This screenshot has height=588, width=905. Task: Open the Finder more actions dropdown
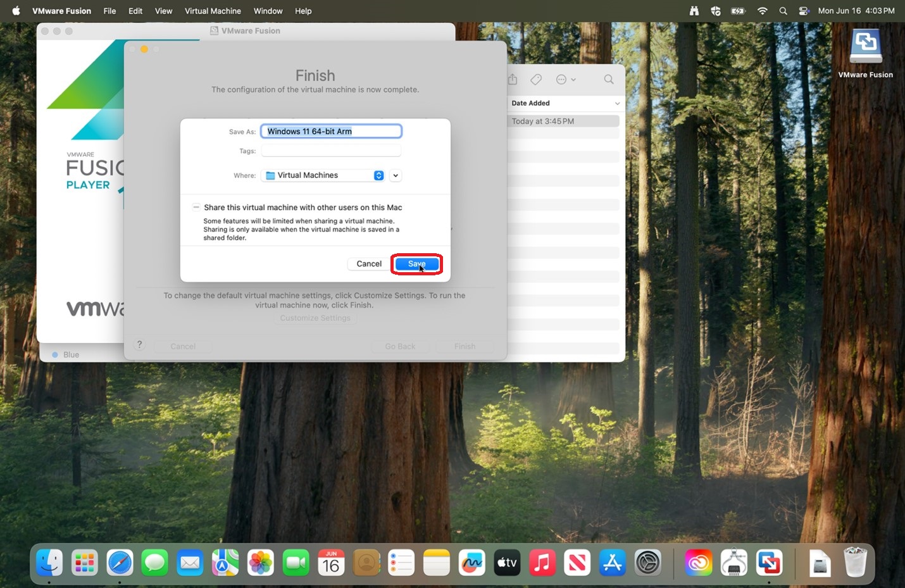(x=566, y=79)
